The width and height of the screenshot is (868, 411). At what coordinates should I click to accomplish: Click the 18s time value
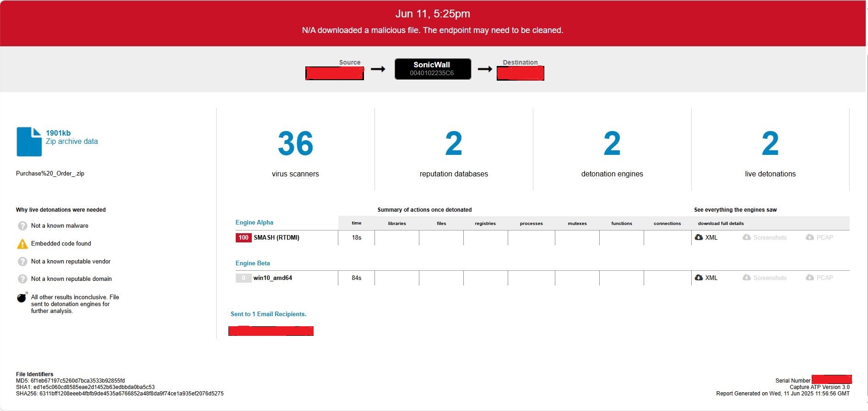pos(357,238)
